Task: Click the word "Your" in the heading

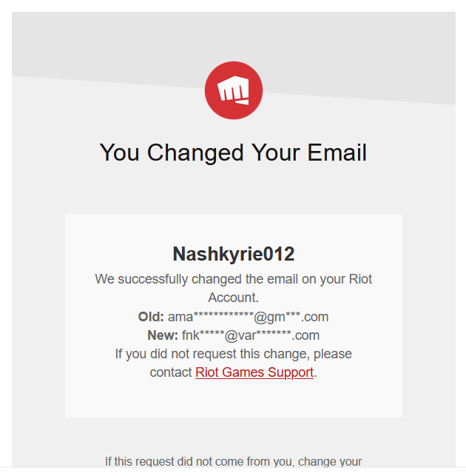Action: [x=270, y=152]
